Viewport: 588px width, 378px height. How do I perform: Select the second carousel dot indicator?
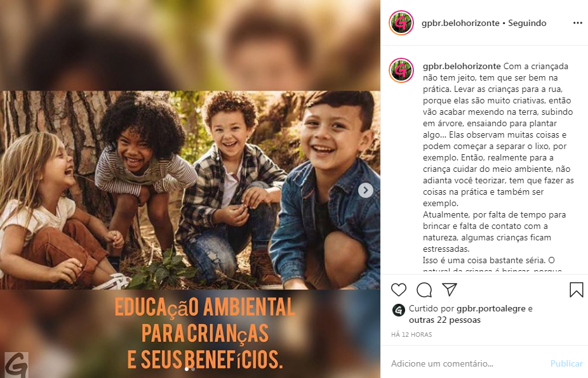click(193, 369)
